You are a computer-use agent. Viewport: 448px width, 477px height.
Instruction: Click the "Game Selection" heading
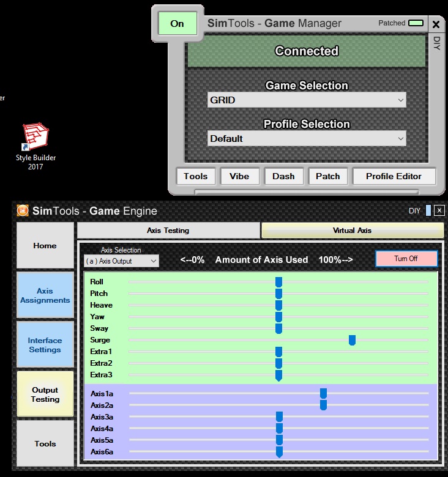307,86
